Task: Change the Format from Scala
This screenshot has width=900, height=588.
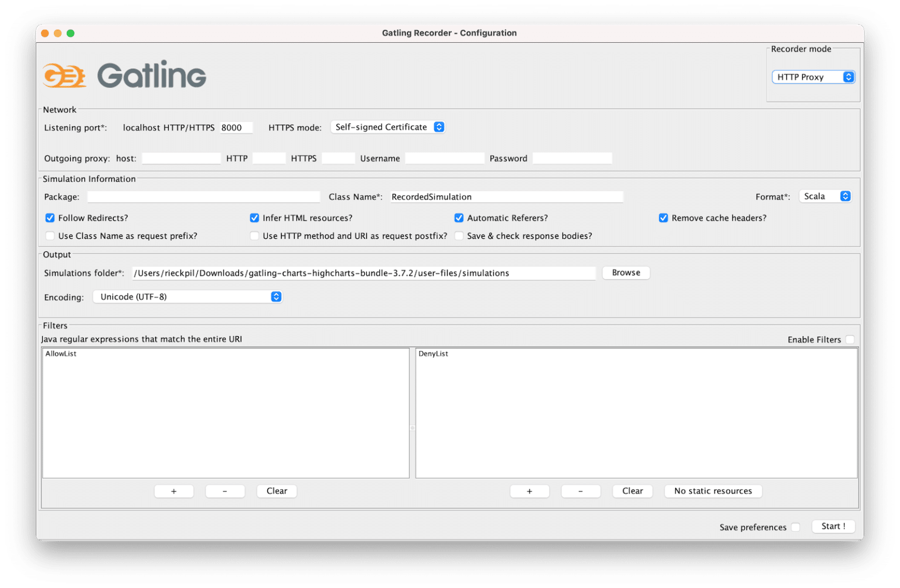Action: click(825, 196)
